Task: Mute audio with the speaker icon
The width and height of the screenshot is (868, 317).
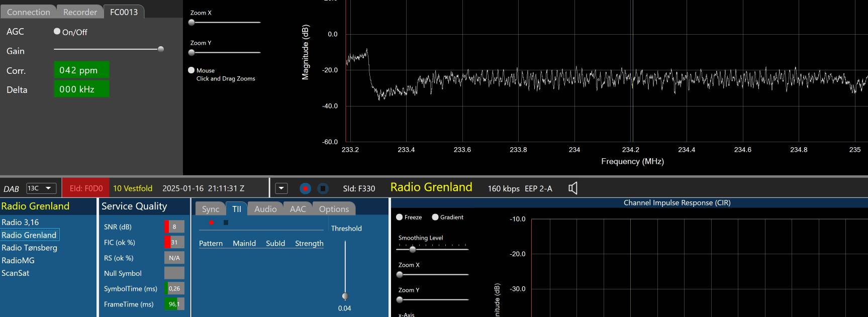Action: click(572, 188)
